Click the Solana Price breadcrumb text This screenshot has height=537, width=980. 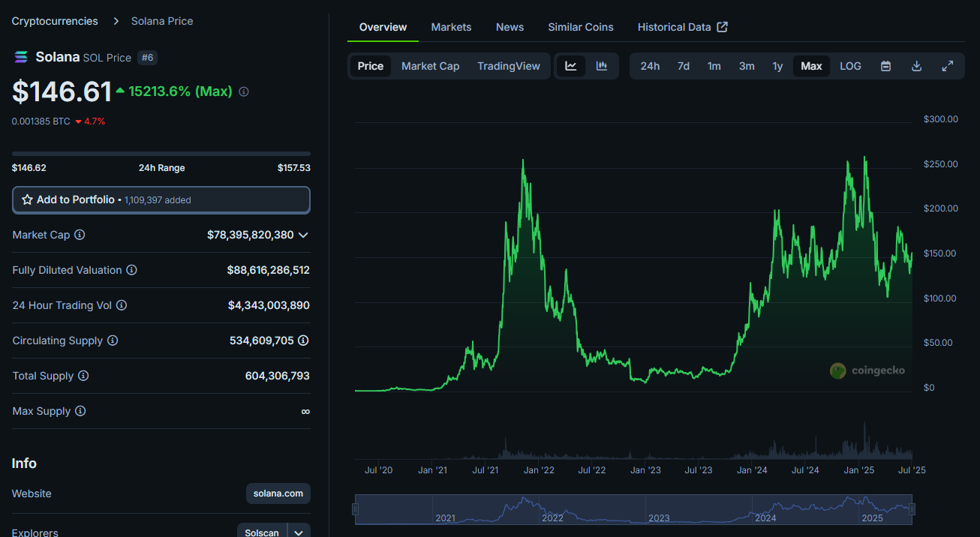[162, 21]
